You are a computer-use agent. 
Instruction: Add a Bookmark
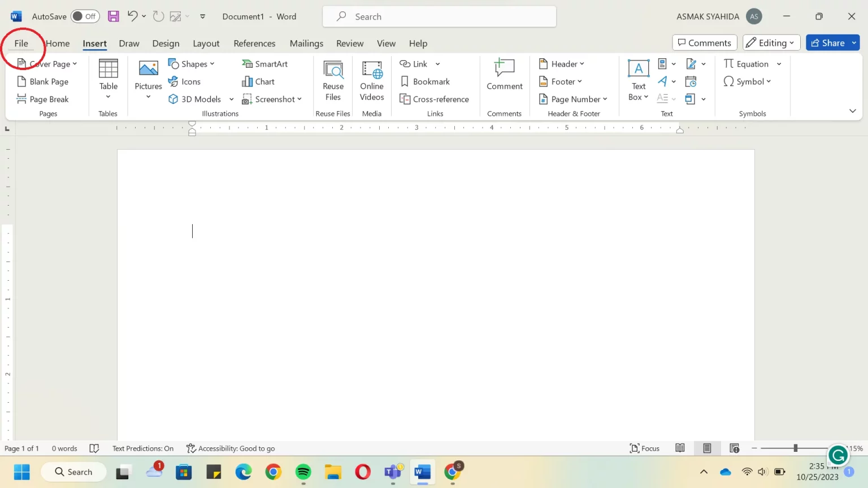coord(425,81)
